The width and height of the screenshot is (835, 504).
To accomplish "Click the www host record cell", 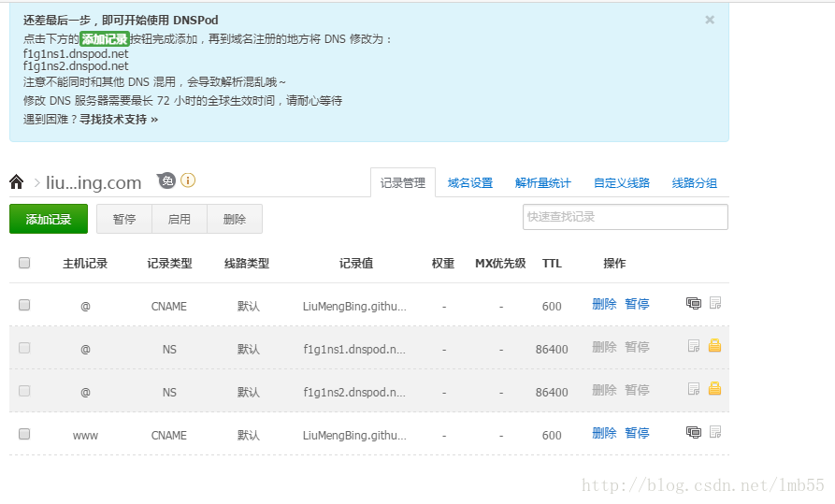I will pos(85,436).
